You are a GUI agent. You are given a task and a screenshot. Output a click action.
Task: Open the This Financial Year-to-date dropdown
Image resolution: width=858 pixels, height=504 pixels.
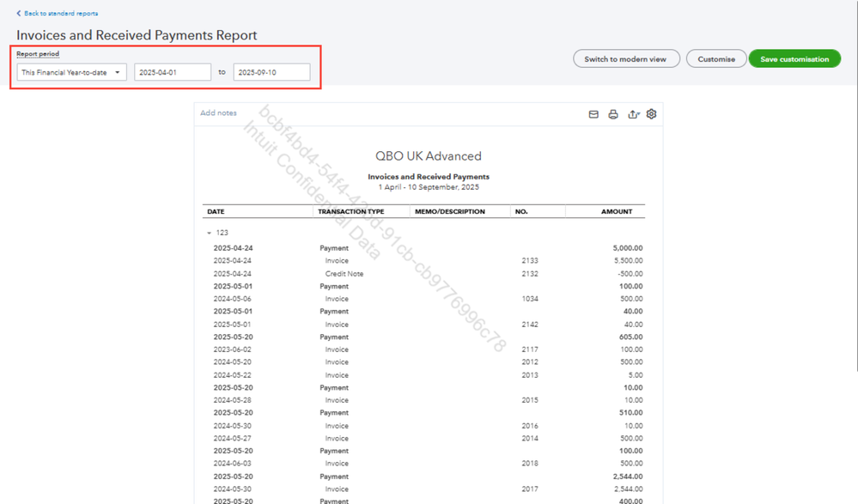click(71, 72)
